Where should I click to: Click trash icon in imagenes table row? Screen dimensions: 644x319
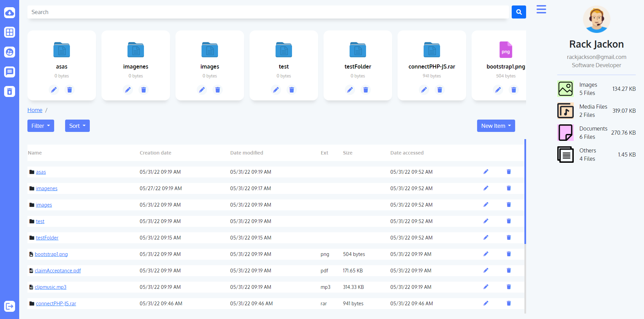509,188
